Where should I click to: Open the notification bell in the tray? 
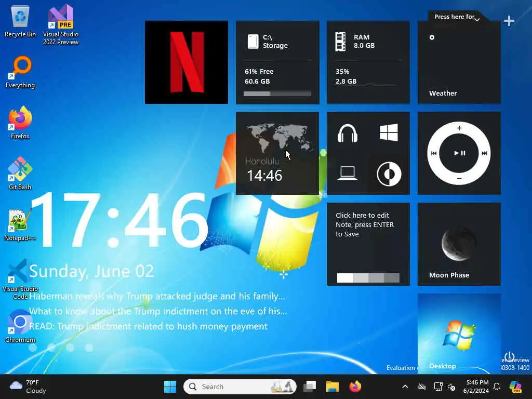click(497, 387)
